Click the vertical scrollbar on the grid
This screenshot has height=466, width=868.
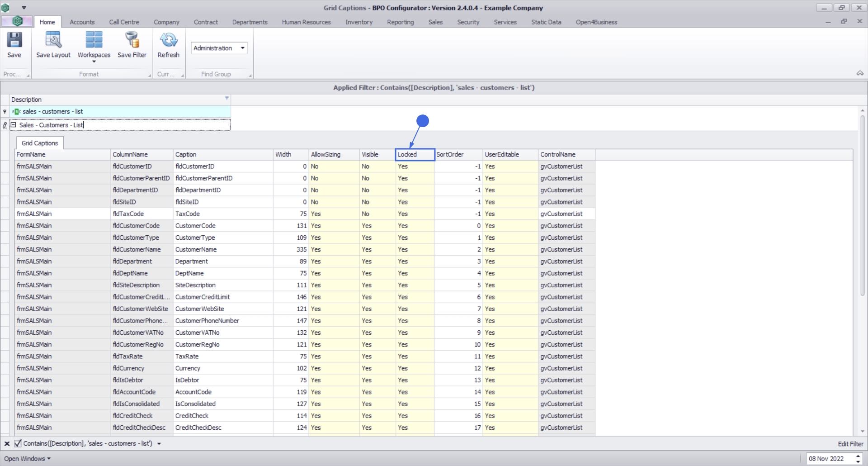coord(862,204)
